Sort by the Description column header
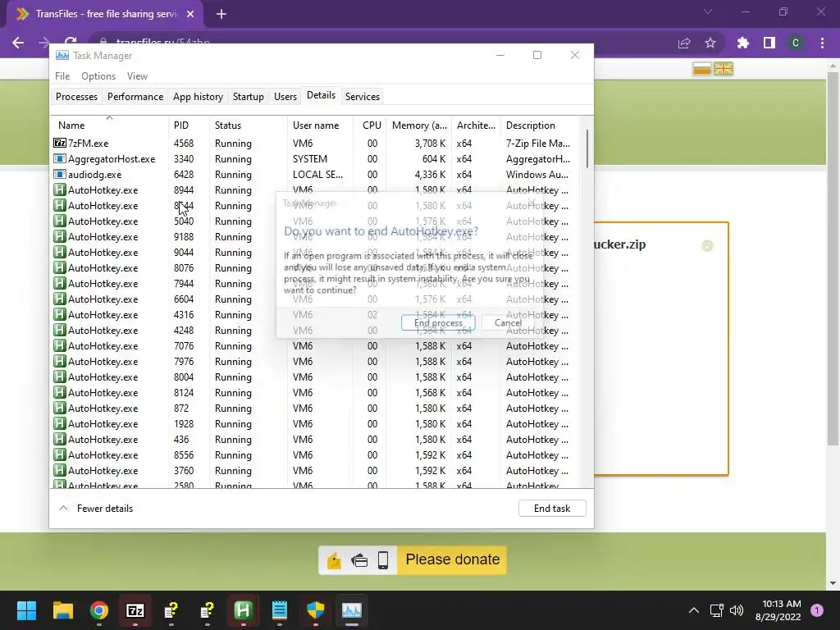 (540, 126)
